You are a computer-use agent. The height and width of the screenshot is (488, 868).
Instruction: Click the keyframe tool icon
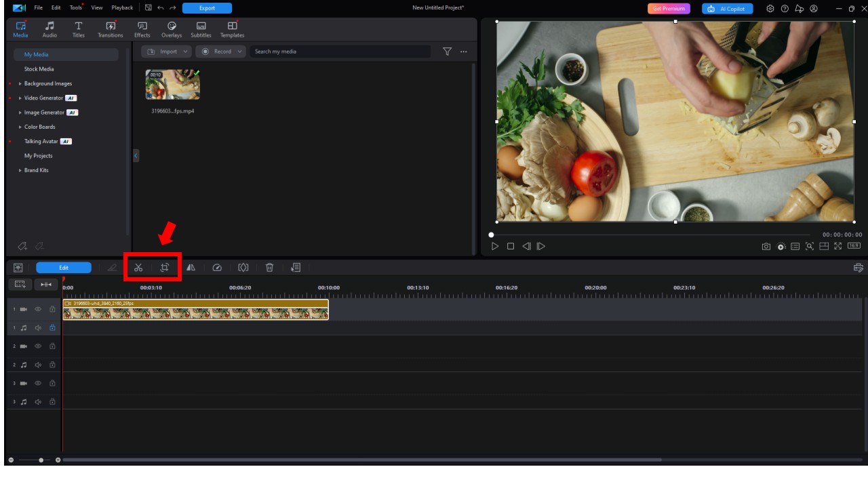[x=243, y=268]
